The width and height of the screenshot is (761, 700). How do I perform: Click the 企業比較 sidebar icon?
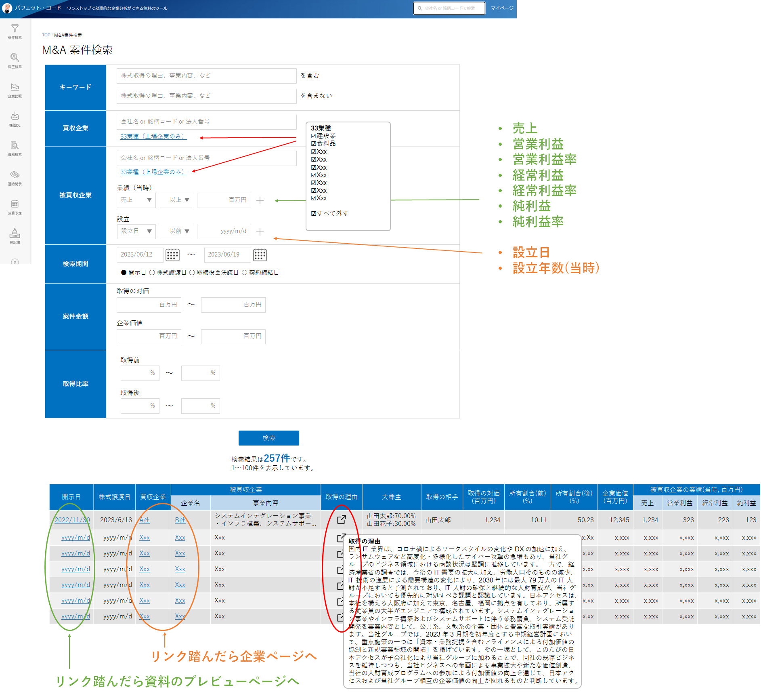click(15, 90)
